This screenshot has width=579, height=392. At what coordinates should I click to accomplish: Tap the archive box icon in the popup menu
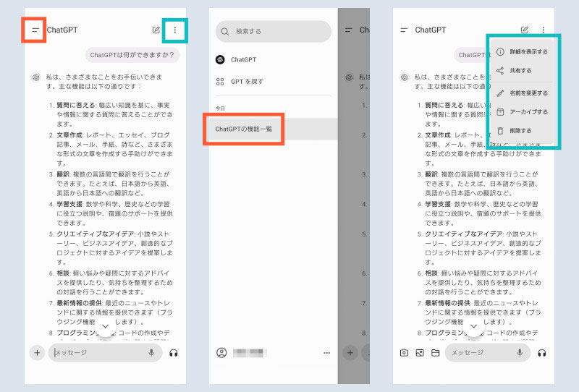click(500, 112)
